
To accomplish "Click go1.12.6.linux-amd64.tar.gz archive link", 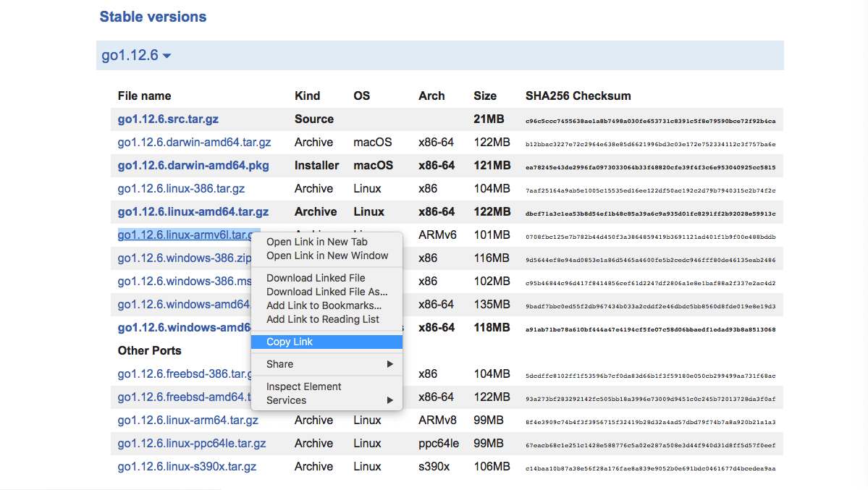I will click(x=193, y=211).
